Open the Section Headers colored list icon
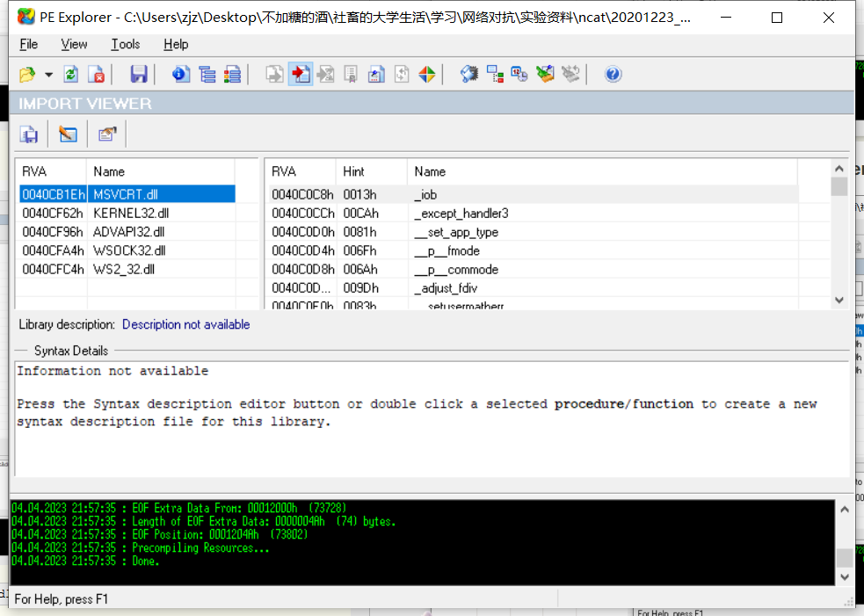864x616 pixels. coord(232,74)
